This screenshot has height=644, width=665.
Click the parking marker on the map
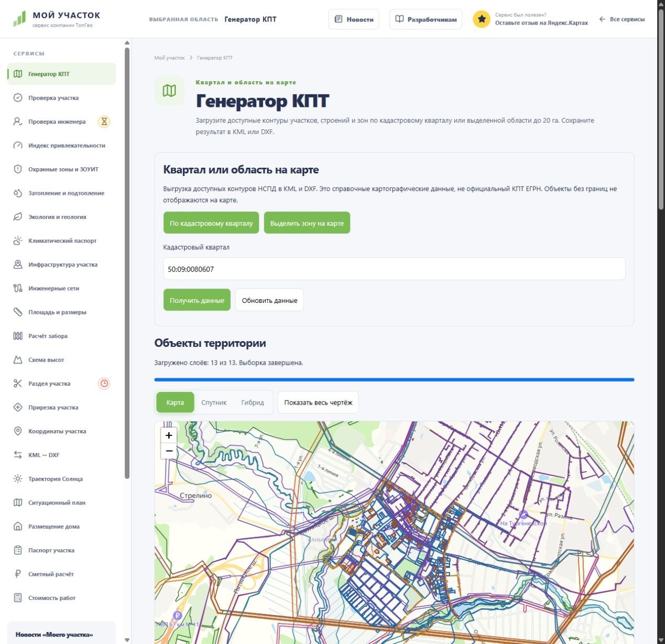(177, 616)
